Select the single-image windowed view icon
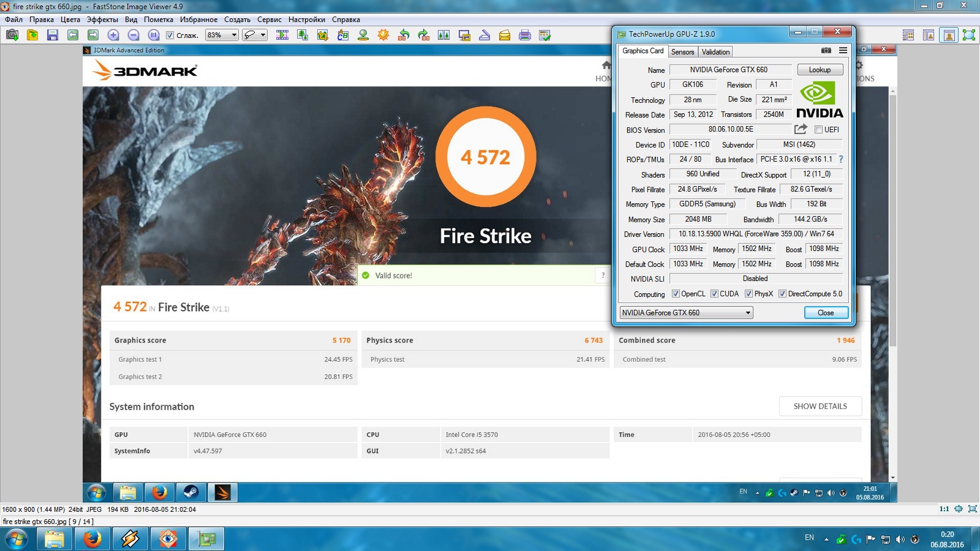This screenshot has height=551, width=980. (949, 35)
